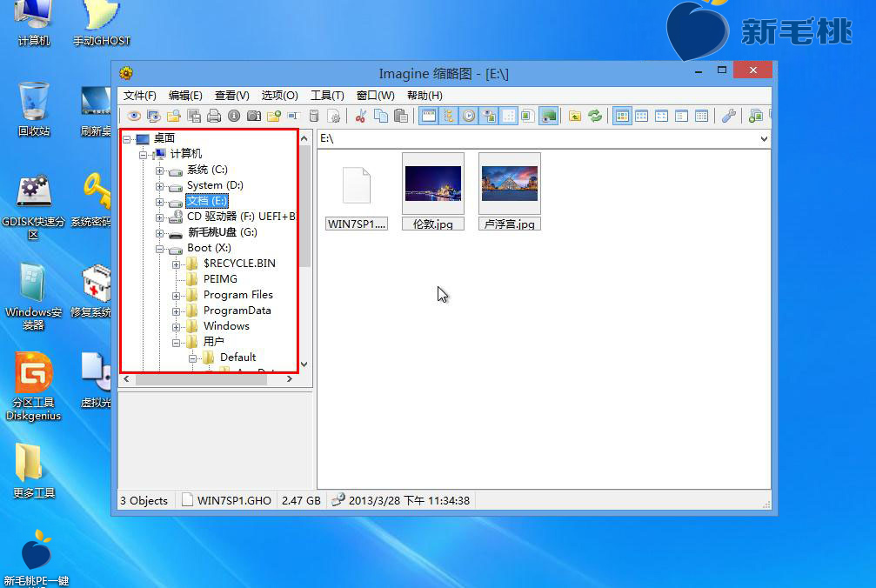876x588 pixels.
Task: Toggle the dotted grid button in toolbar
Action: pos(509,117)
